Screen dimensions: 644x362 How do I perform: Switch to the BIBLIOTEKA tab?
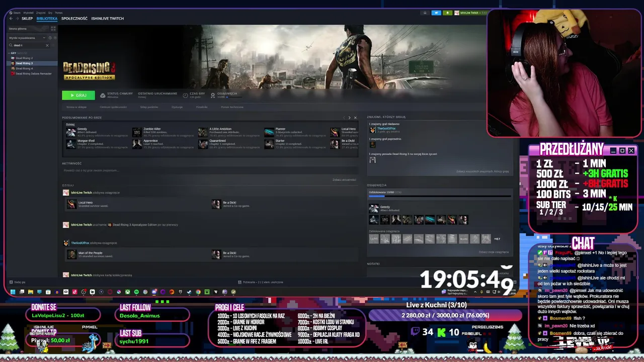tap(47, 19)
